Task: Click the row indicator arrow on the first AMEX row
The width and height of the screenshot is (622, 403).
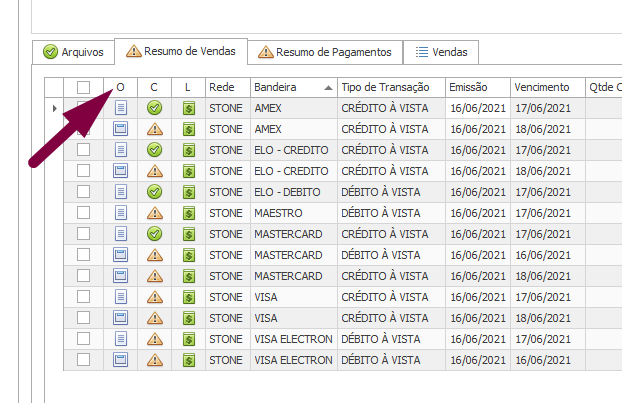Action: (54, 108)
